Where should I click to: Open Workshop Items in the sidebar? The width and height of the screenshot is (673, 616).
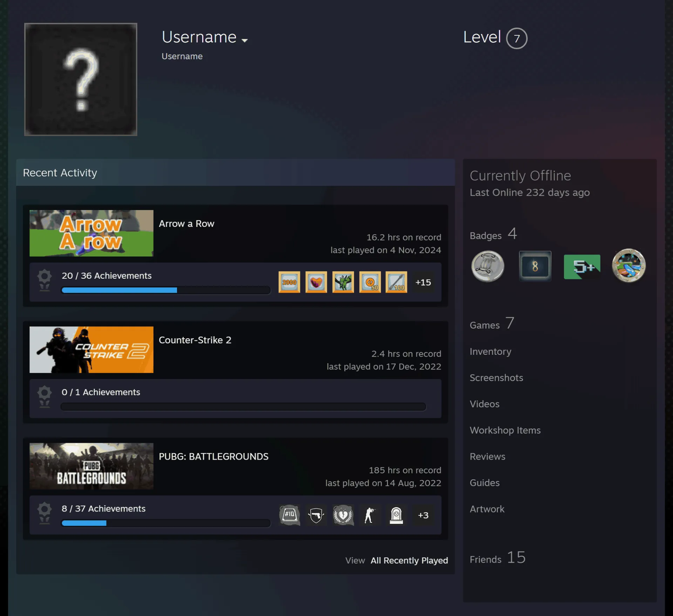point(505,430)
